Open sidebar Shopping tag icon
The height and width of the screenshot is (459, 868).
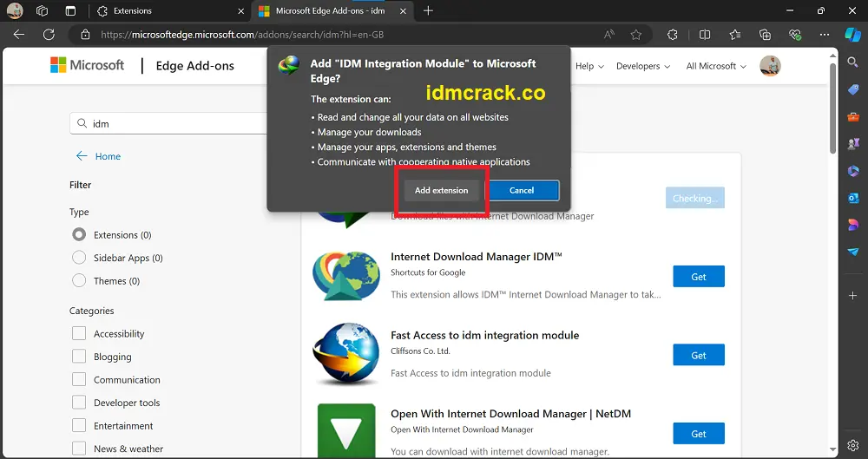pos(853,89)
